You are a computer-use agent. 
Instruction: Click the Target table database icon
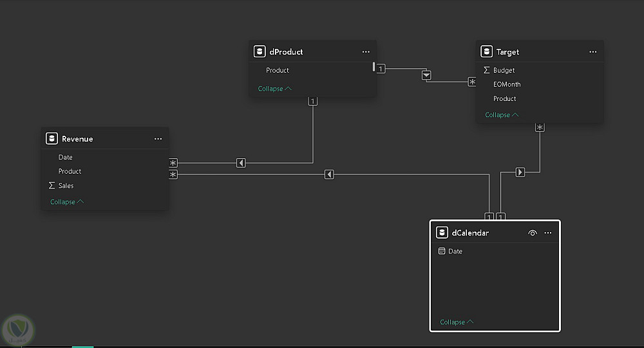[x=486, y=51]
